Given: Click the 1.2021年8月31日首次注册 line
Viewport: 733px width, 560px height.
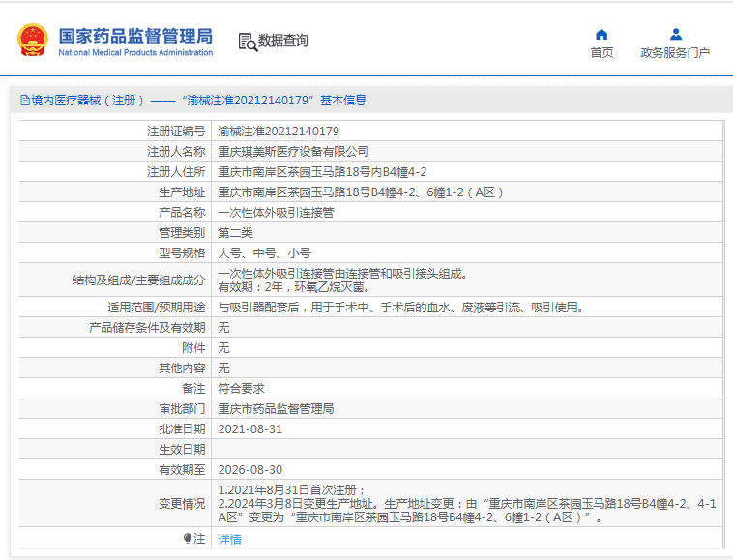Looking at the screenshot, I should (x=292, y=490).
